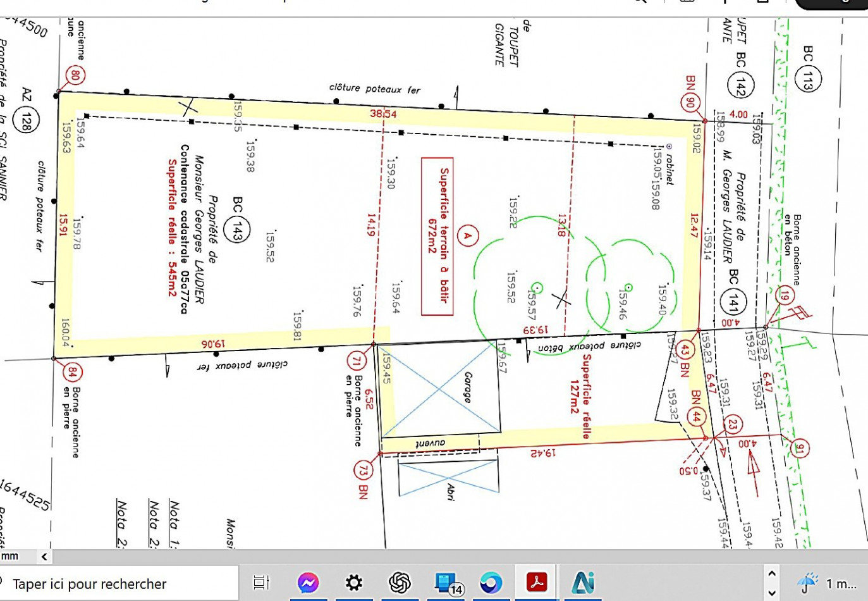Click the scroll-down chevron on the right side
This screenshot has width=868, height=601.
(x=771, y=593)
